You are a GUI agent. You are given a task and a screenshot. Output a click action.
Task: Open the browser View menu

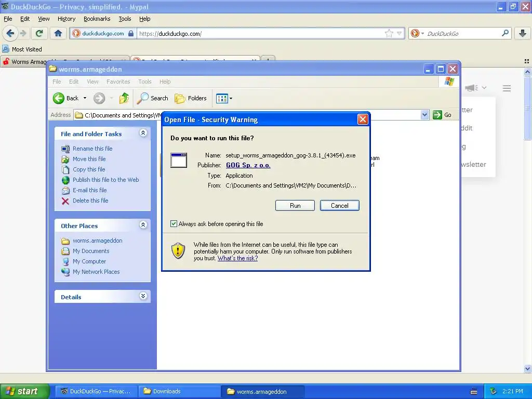click(44, 19)
